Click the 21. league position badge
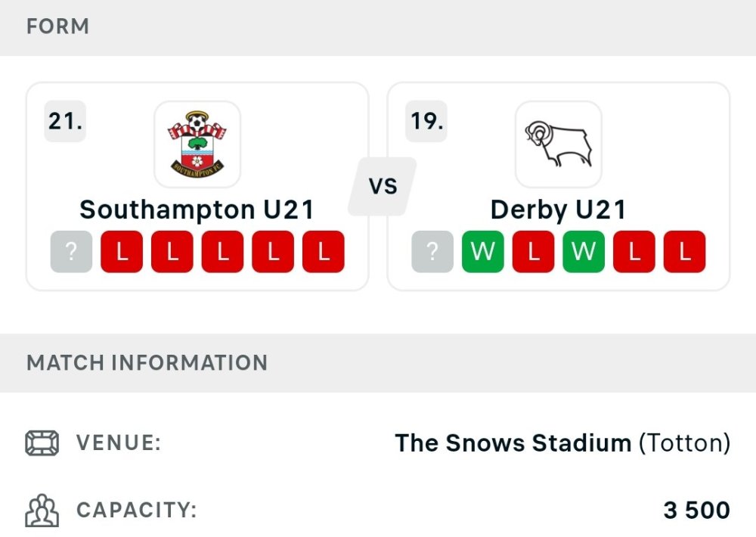The width and height of the screenshot is (756, 537). tap(65, 121)
